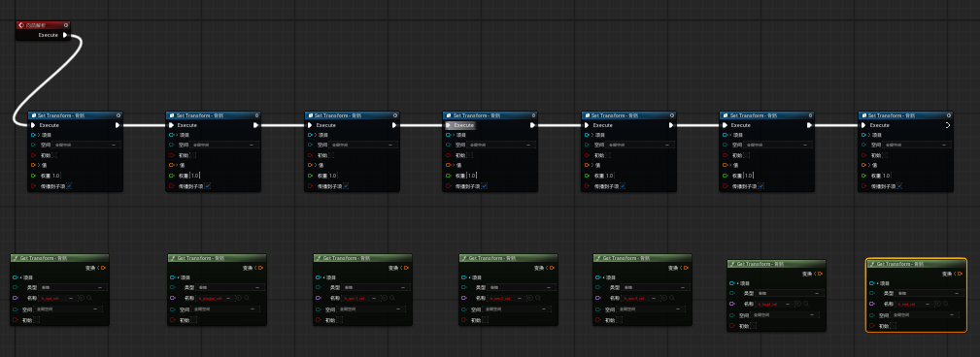The width and height of the screenshot is (980, 357).
Task: Open the 名称 dropdown showing b_arm2_ctrl
Action: [x=507, y=298]
